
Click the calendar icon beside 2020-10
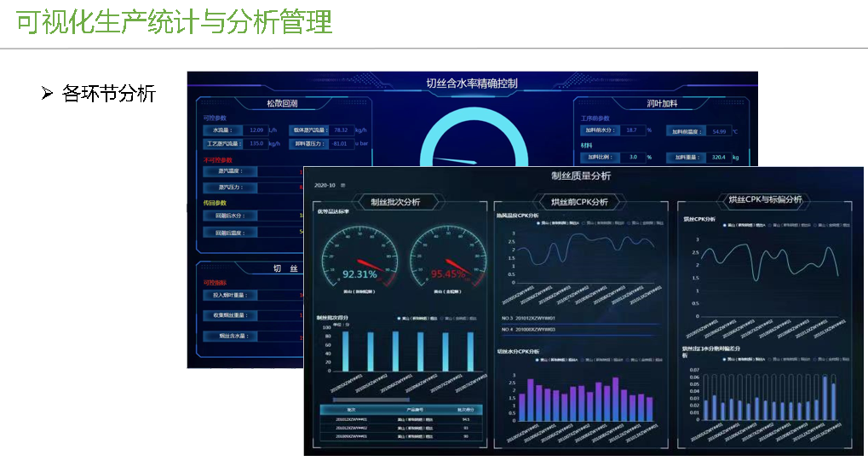point(342,185)
